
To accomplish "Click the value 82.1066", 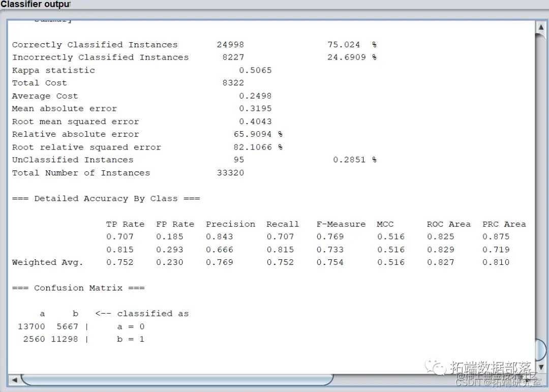I will pyautogui.click(x=253, y=147).
